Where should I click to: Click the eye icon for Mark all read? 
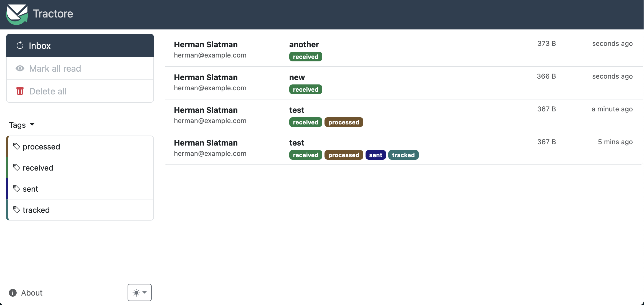pos(20,68)
